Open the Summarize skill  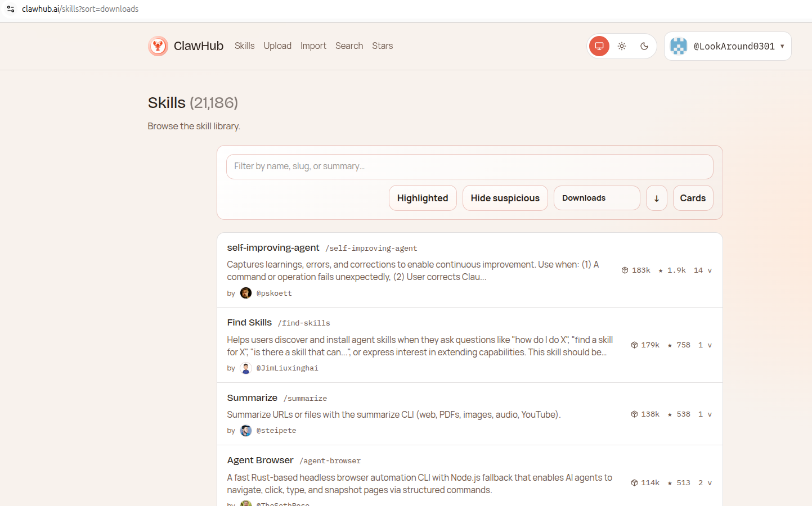click(252, 397)
